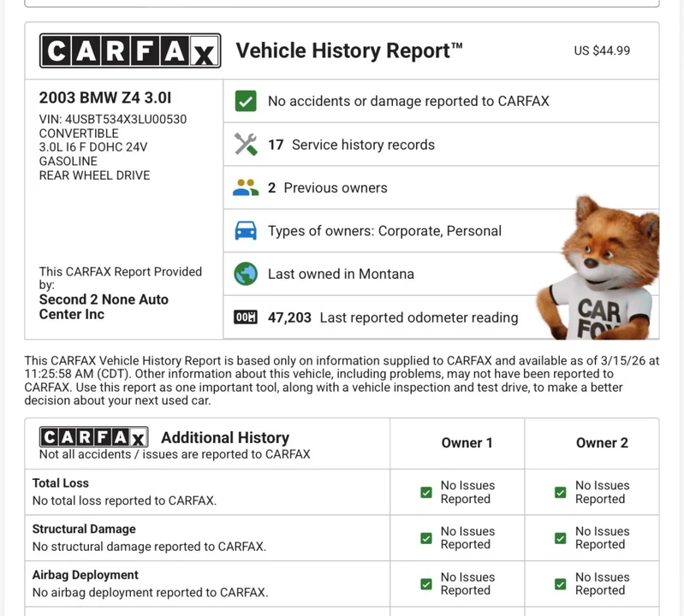The height and width of the screenshot is (616, 684).
Task: Click the green checkmark beside no accidents
Action: pyautogui.click(x=246, y=101)
